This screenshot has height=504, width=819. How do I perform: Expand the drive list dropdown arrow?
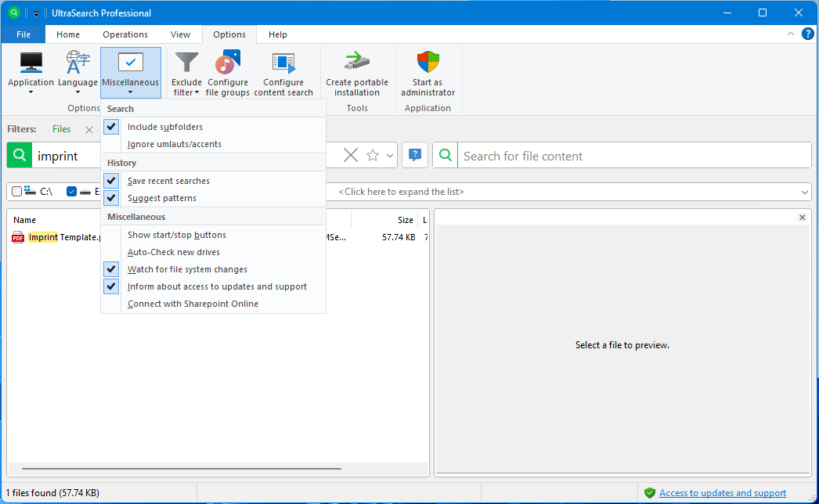pos(805,193)
